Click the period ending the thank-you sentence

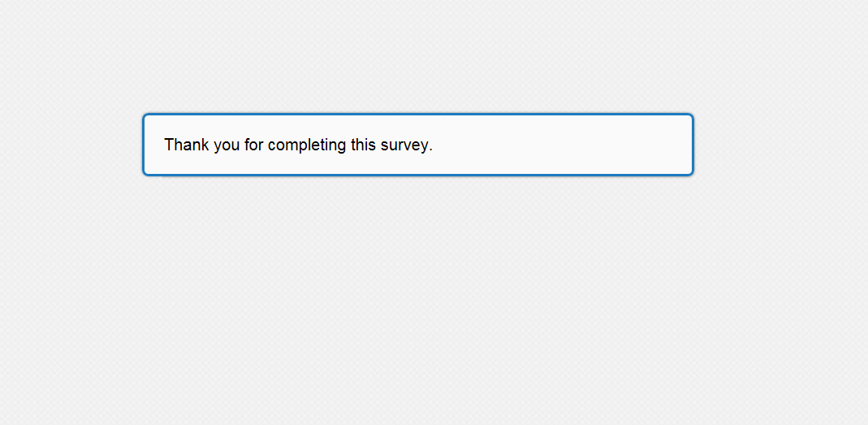pos(431,150)
